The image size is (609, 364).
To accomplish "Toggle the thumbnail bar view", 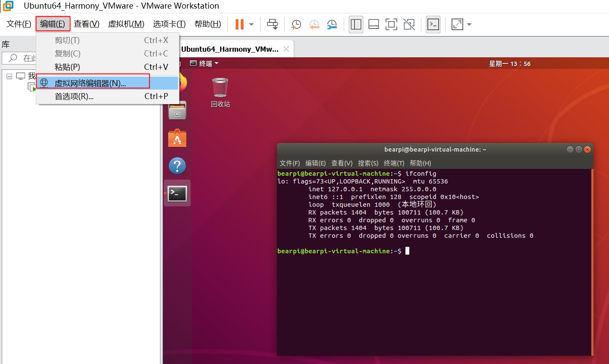I will tap(374, 25).
